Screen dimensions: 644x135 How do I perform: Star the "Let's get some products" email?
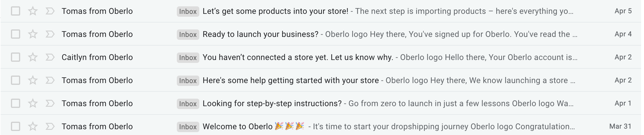pos(33,11)
